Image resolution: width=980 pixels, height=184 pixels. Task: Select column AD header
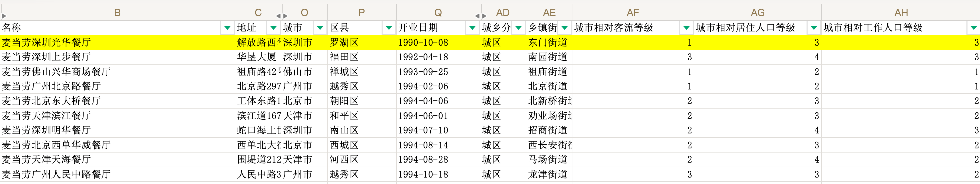[x=503, y=12]
